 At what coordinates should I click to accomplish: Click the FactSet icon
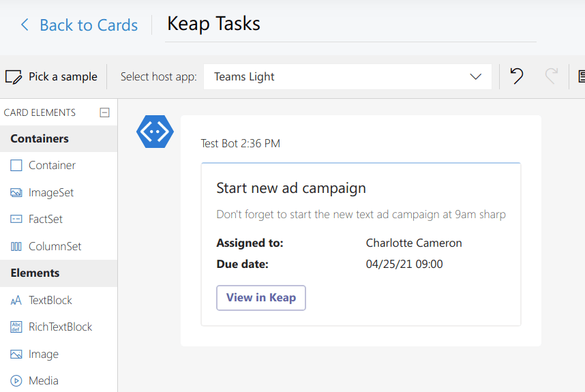point(16,219)
